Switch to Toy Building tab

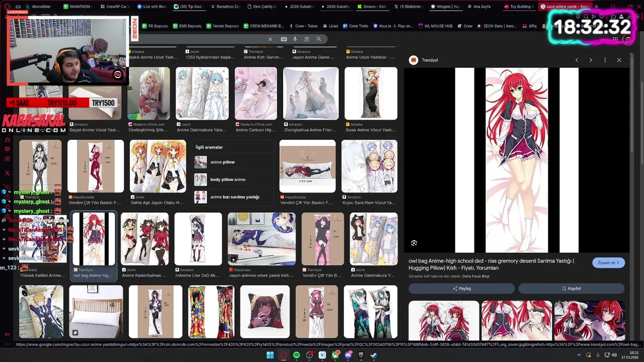click(520, 7)
